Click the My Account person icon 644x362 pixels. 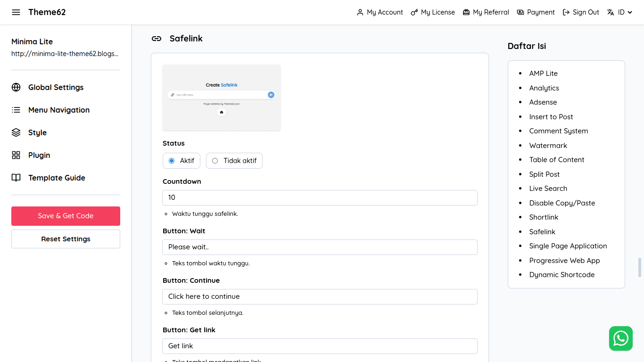click(360, 12)
